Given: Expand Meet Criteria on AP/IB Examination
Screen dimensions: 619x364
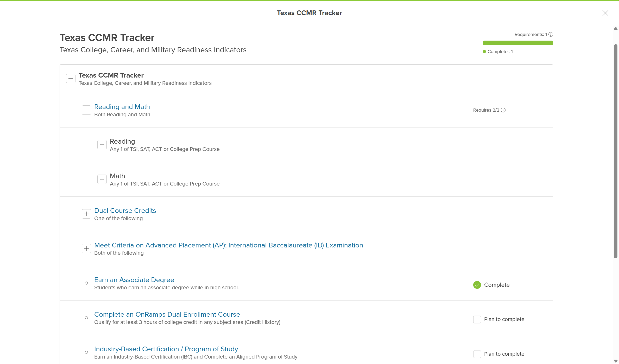Looking at the screenshot, I should click(86, 248).
